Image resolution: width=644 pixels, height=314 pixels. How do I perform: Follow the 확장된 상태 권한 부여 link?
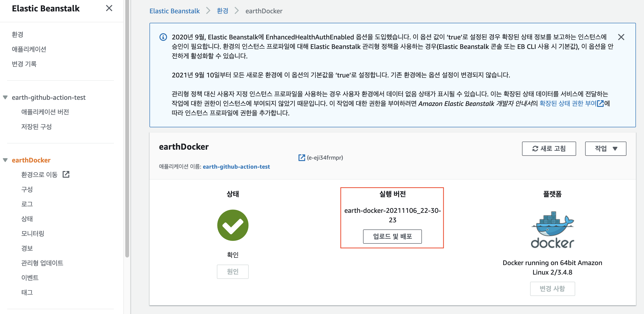point(568,103)
